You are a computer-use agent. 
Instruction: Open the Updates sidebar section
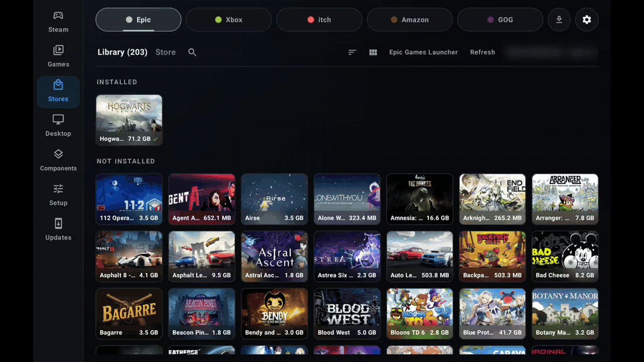coord(58,230)
